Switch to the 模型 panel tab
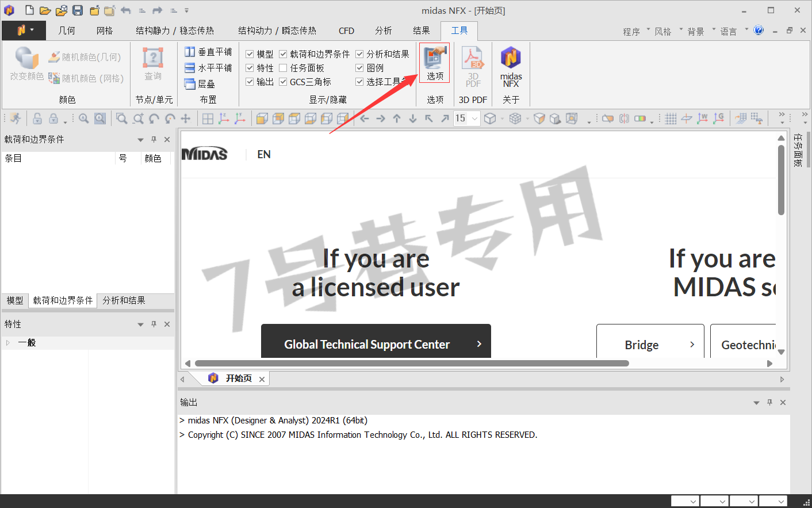 [x=15, y=300]
